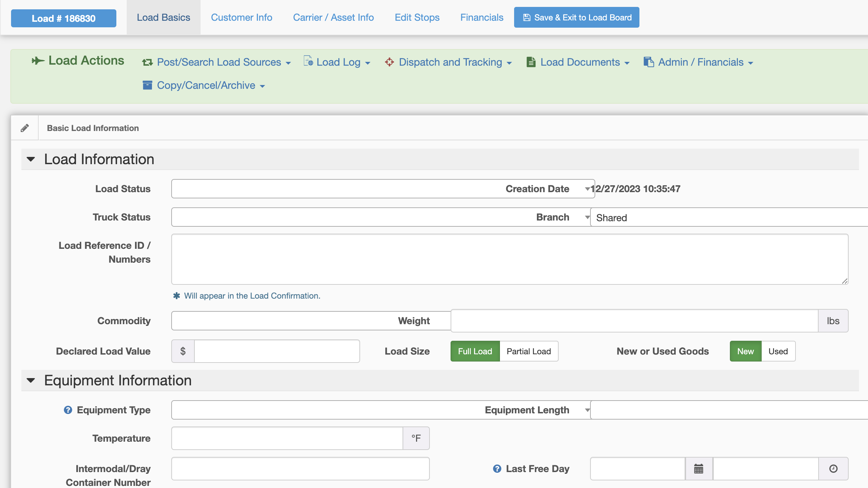Image resolution: width=868 pixels, height=488 pixels.
Task: Click the Load Reference ID / Numbers text area
Action: (x=510, y=259)
